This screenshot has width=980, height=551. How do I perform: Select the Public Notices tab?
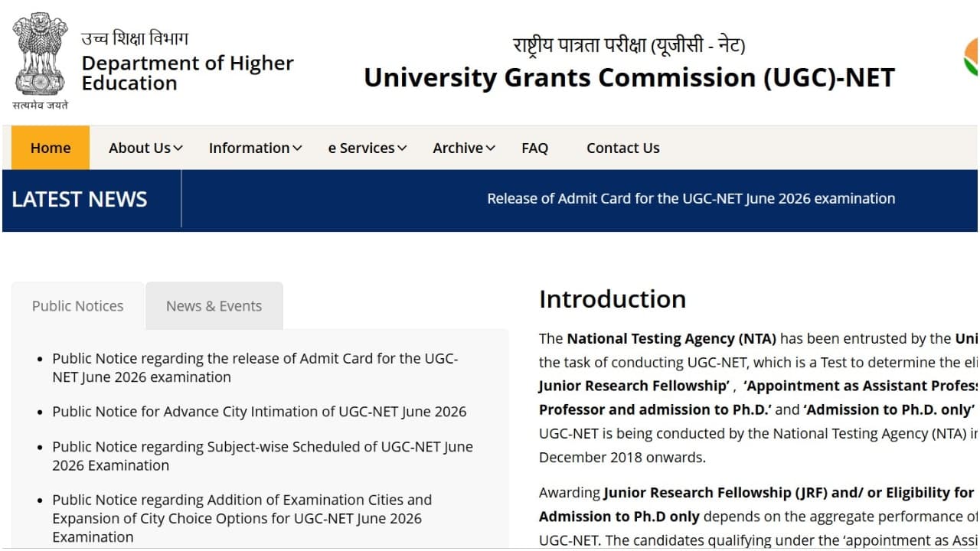[x=77, y=306]
